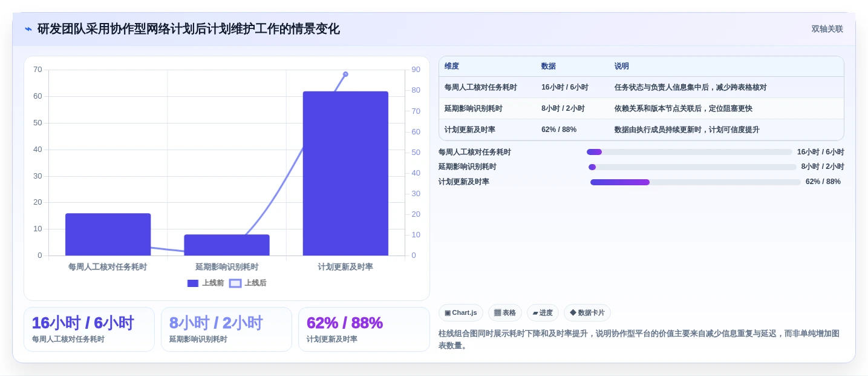The height and width of the screenshot is (376, 868).
Task: Click the 每周人工核对任务耗时 bar in chart
Action: coord(108,234)
